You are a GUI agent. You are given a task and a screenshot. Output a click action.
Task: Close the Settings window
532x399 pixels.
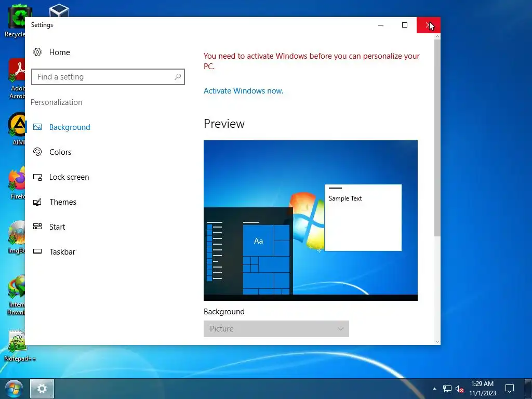coord(429,25)
